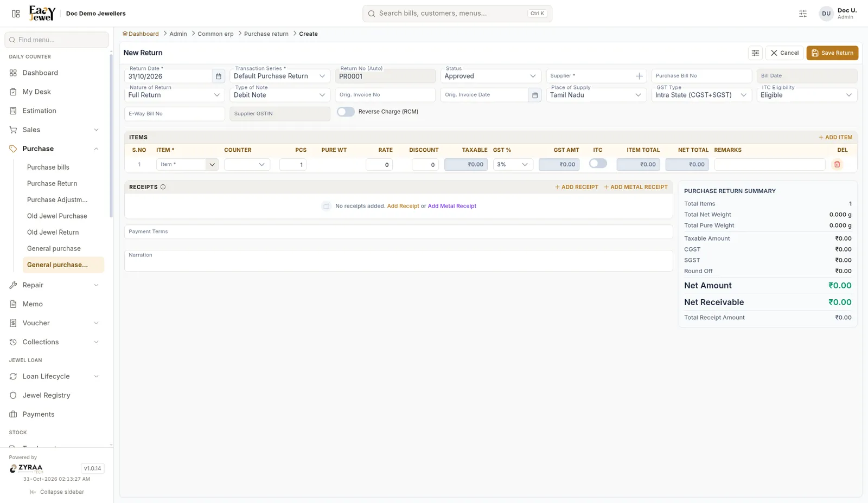Screen dimensions: 868x503
Task: Open the Return Date calendar picker
Action: (219, 76)
